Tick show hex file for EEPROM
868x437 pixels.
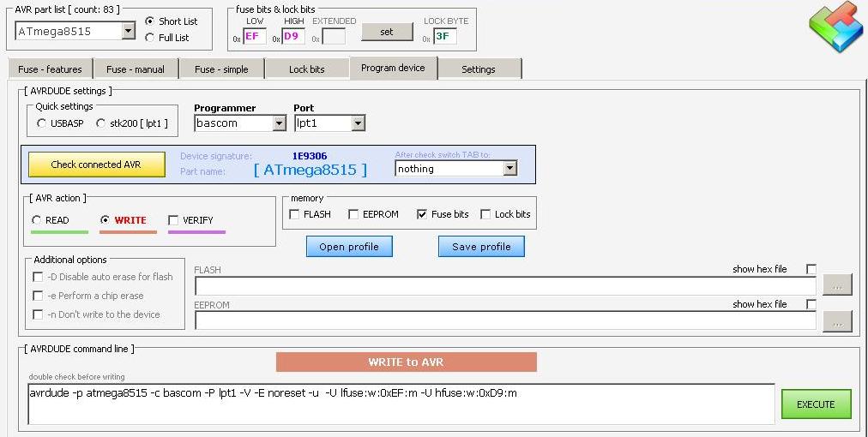(811, 304)
